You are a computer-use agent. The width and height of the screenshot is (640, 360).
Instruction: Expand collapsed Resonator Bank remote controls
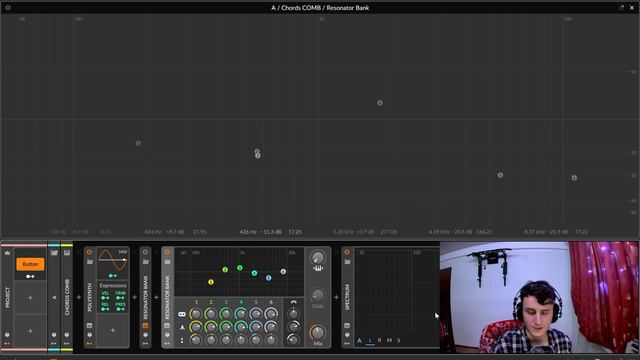point(145,335)
